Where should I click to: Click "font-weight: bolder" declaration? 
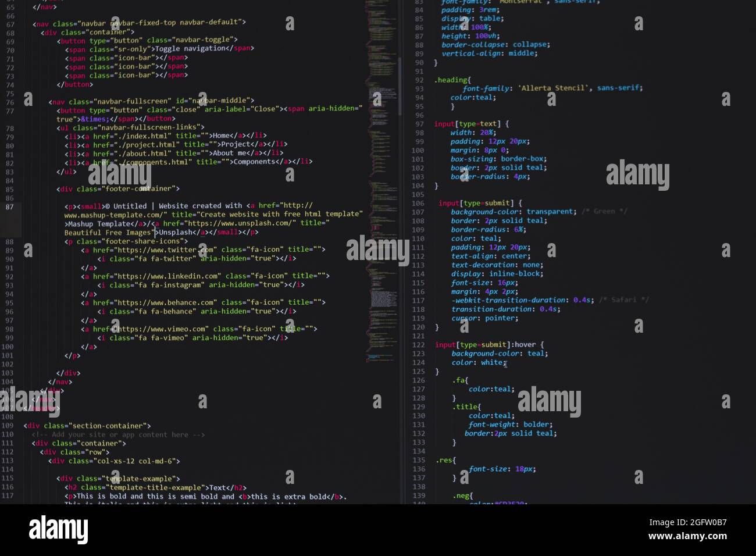(511, 425)
